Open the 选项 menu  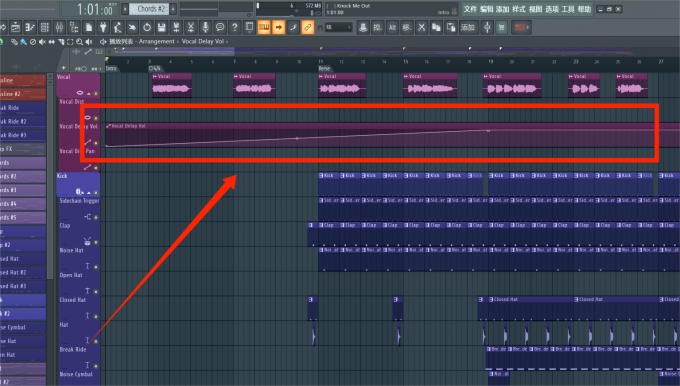(x=552, y=9)
